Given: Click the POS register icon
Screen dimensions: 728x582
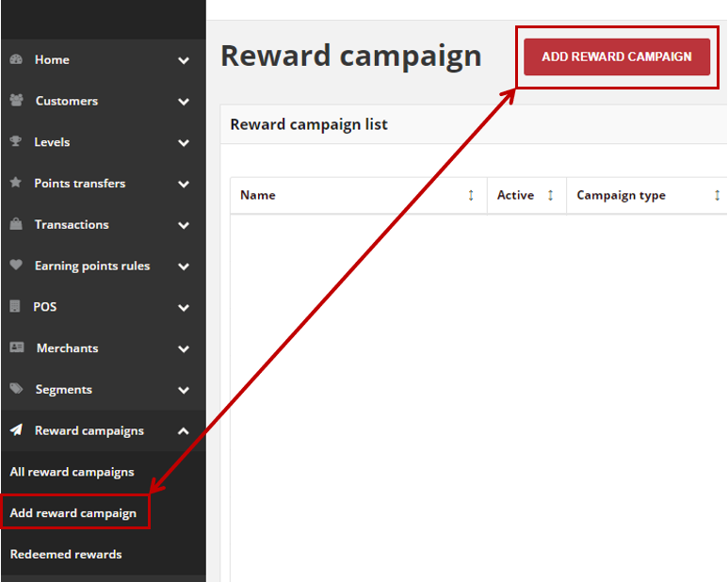Looking at the screenshot, I should coord(15,306).
